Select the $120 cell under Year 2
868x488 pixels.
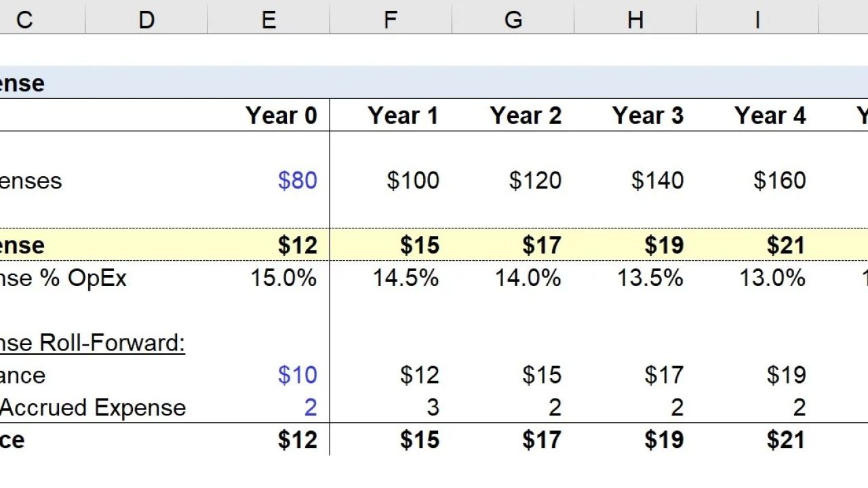pos(535,180)
